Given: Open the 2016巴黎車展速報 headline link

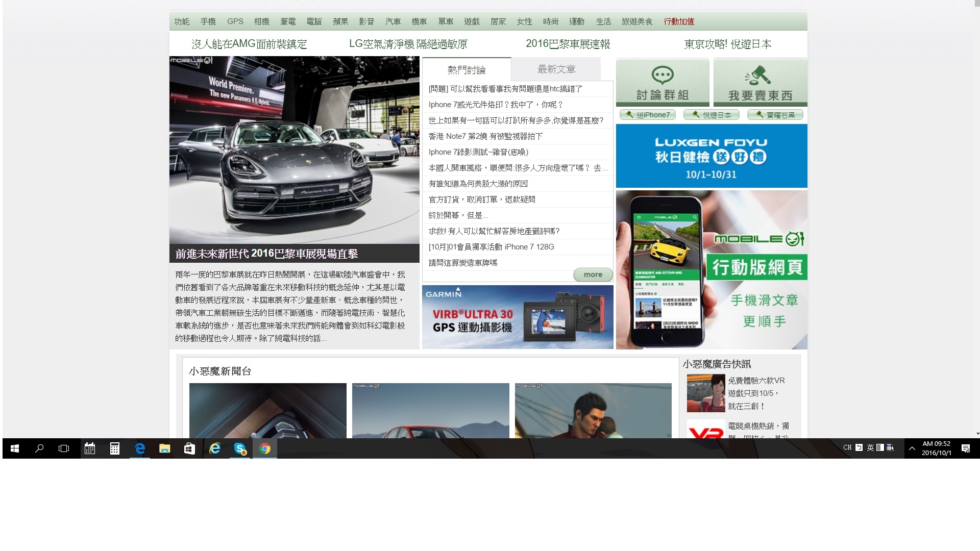Looking at the screenshot, I should coord(568,44).
